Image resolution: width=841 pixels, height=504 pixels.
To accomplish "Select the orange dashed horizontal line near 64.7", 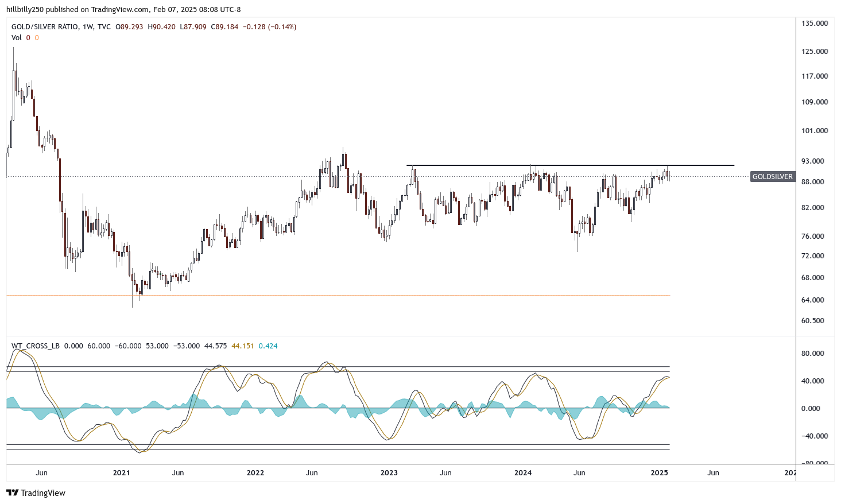I will pyautogui.click(x=338, y=296).
